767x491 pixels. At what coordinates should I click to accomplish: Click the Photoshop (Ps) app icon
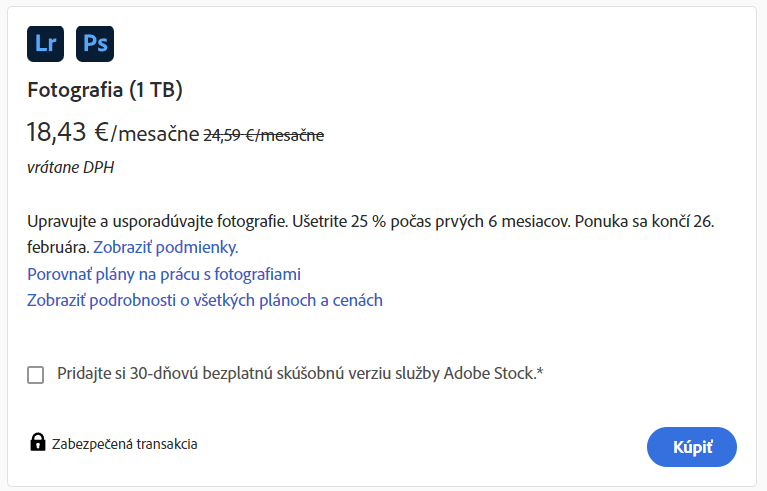point(95,43)
